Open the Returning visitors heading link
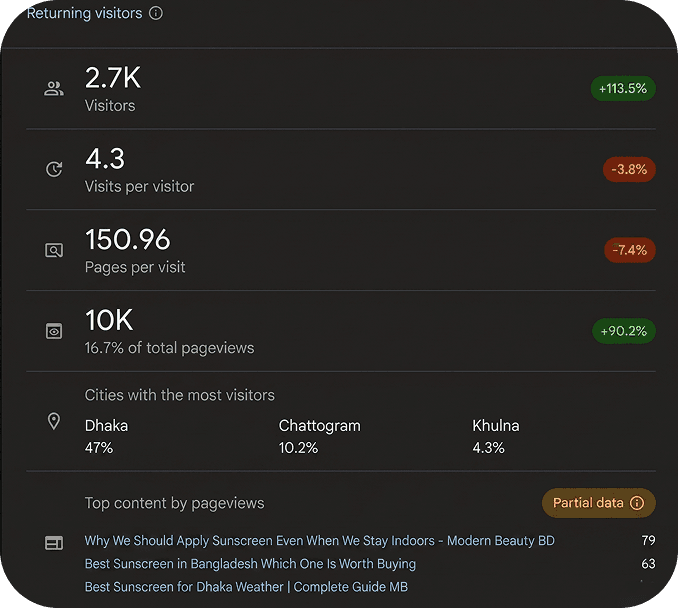The image size is (678, 608). (x=84, y=13)
